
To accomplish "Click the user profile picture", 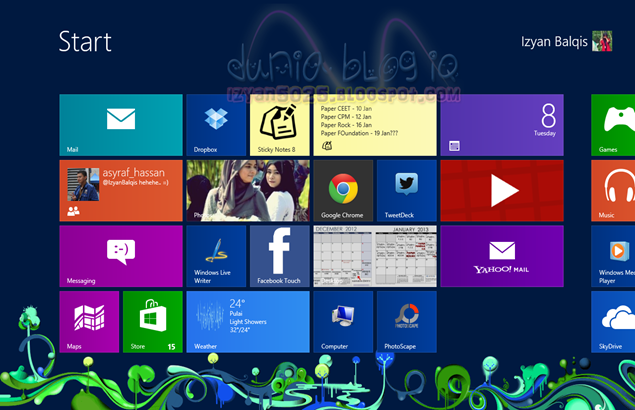I will (x=602, y=41).
